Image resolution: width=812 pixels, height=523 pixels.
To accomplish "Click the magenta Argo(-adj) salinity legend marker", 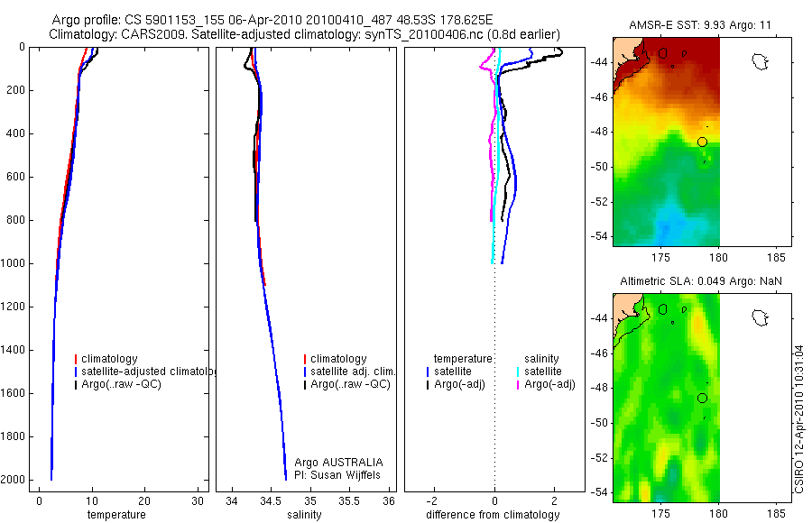I will (518, 385).
